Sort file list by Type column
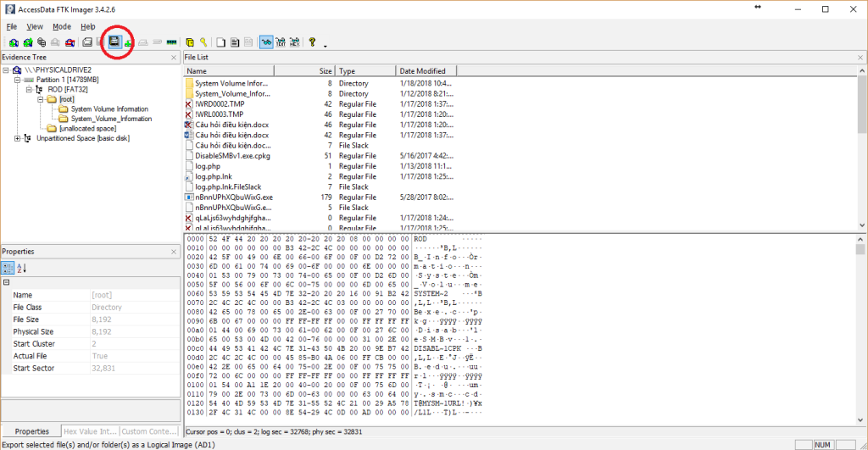This screenshot has width=868, height=450. [x=365, y=71]
